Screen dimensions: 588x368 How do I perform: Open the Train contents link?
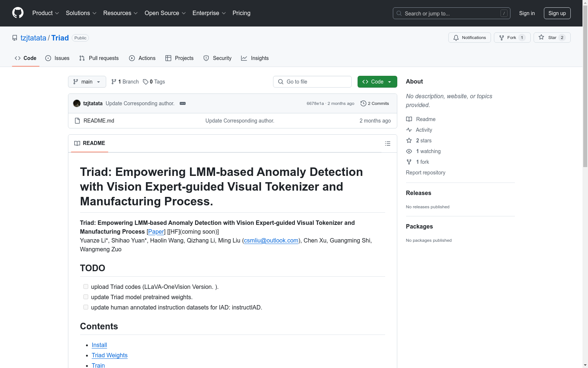98,365
